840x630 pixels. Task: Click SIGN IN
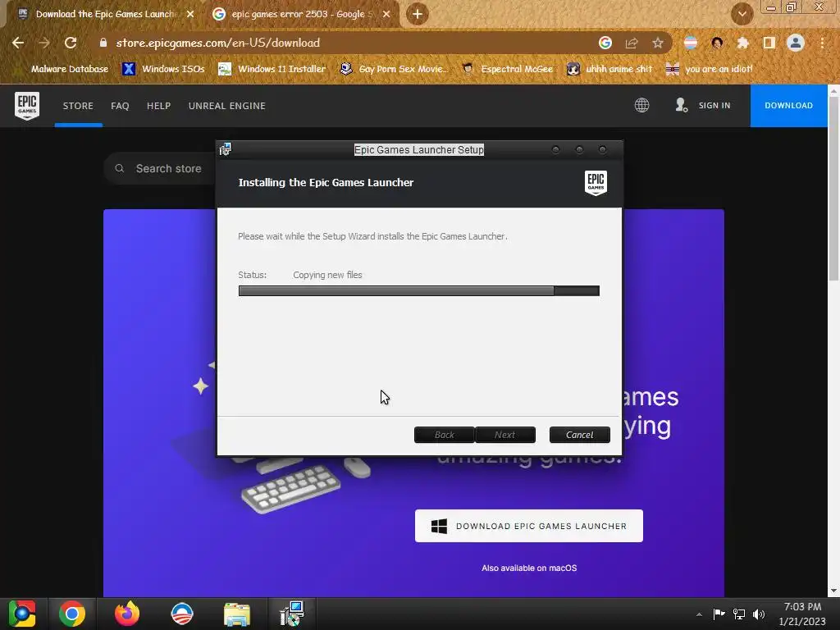[714, 106]
